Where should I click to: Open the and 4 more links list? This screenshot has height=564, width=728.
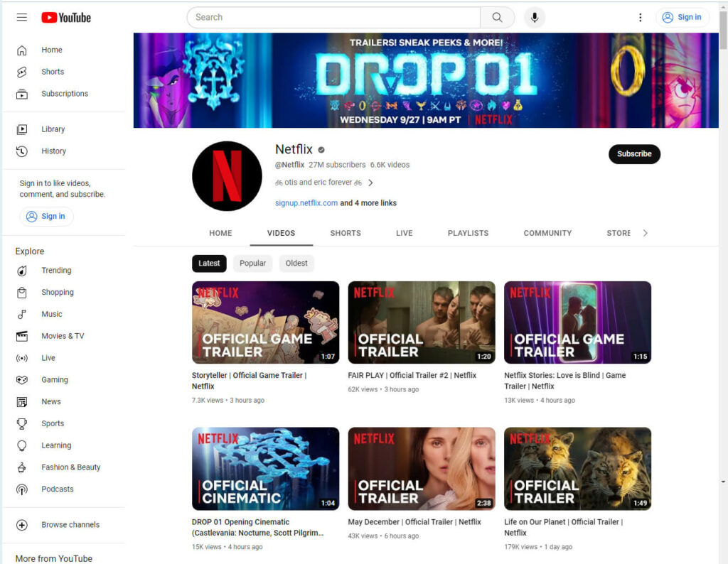368,202
